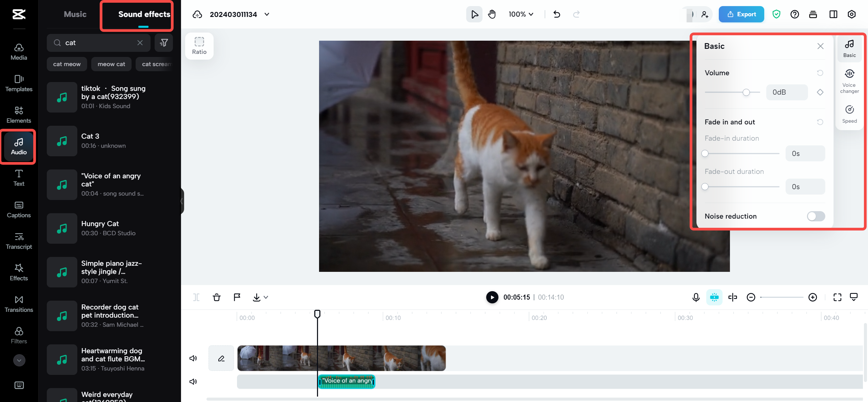Select the cat meow search suggestion
Viewport: 868px width, 402px height.
tap(67, 64)
